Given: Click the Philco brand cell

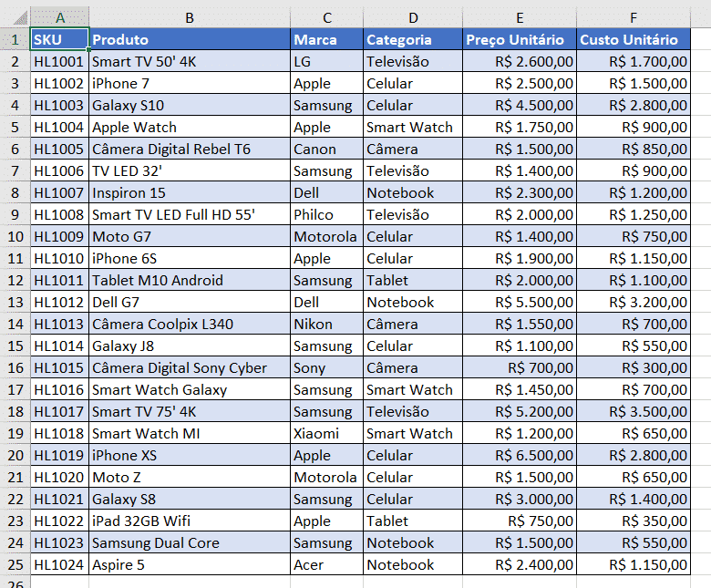Looking at the screenshot, I should 327,214.
